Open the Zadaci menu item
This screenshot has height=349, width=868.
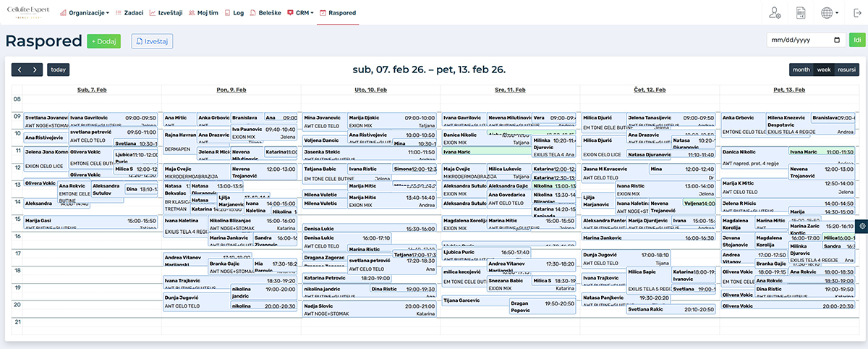[x=129, y=13]
